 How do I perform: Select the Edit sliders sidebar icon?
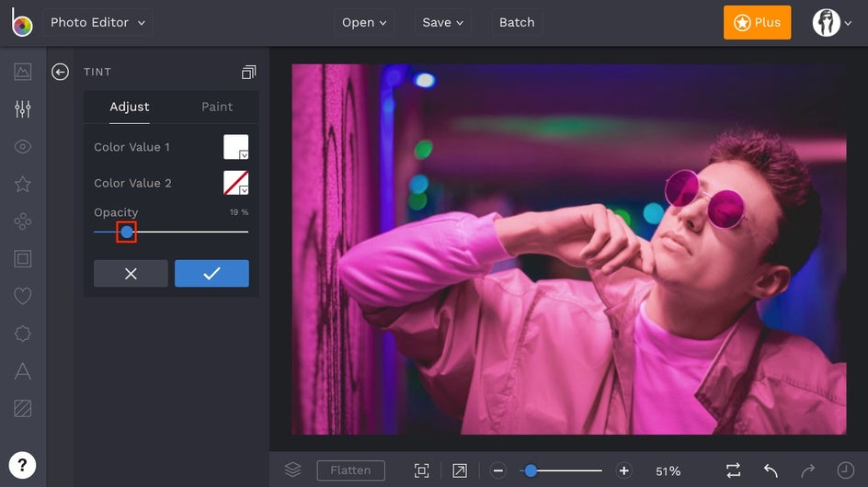[x=23, y=109]
